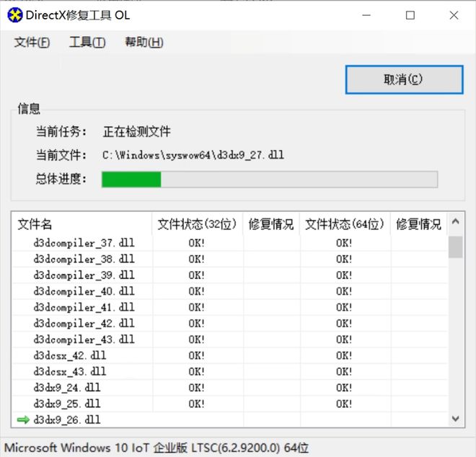The width and height of the screenshot is (476, 457).
Task: Click the 32-bit OK! status of d3dx9_25.dll
Action: [196, 404]
